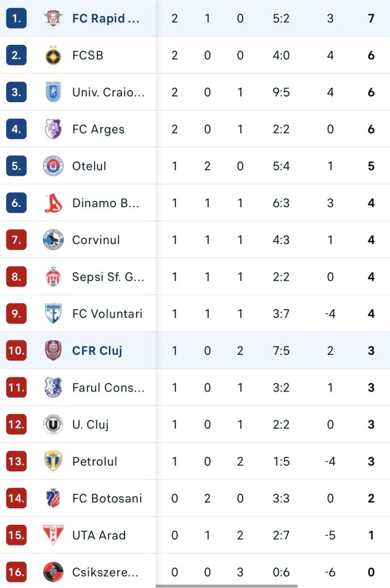390x588 pixels.
Task: Open the CFR Cluj team name
Action: coord(97,351)
